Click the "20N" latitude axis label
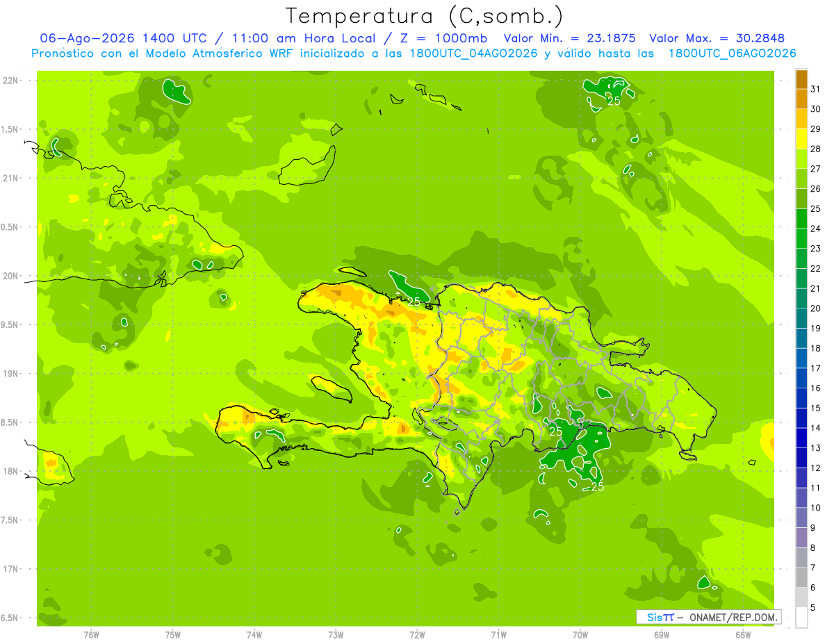834x644 pixels. click(x=12, y=276)
